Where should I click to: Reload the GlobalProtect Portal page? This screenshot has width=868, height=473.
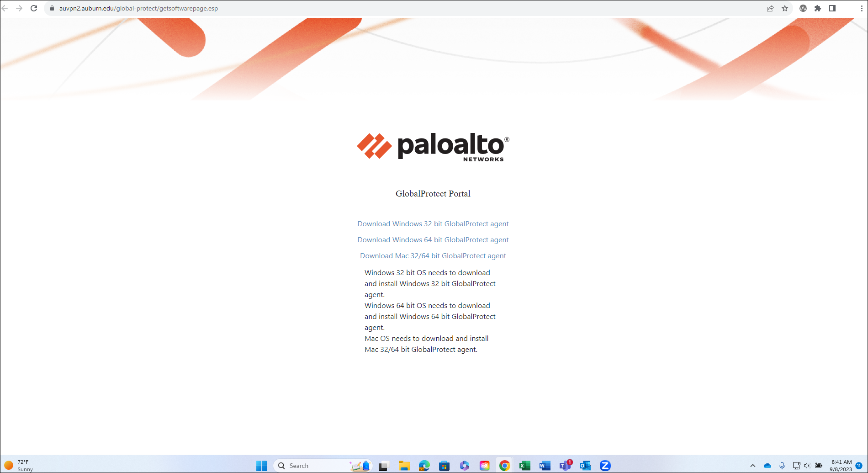(33, 8)
